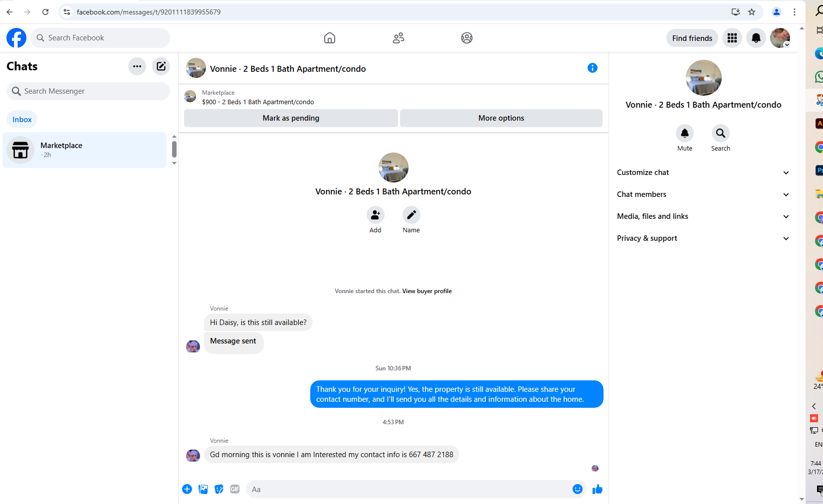Expand Customize chat section
This screenshot has width=823, height=504.
(x=703, y=172)
